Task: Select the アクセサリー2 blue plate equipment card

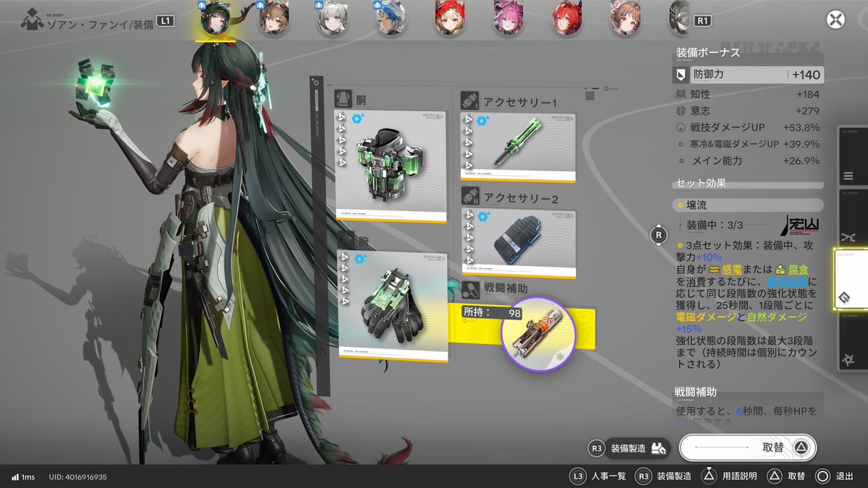Action: tap(519, 243)
